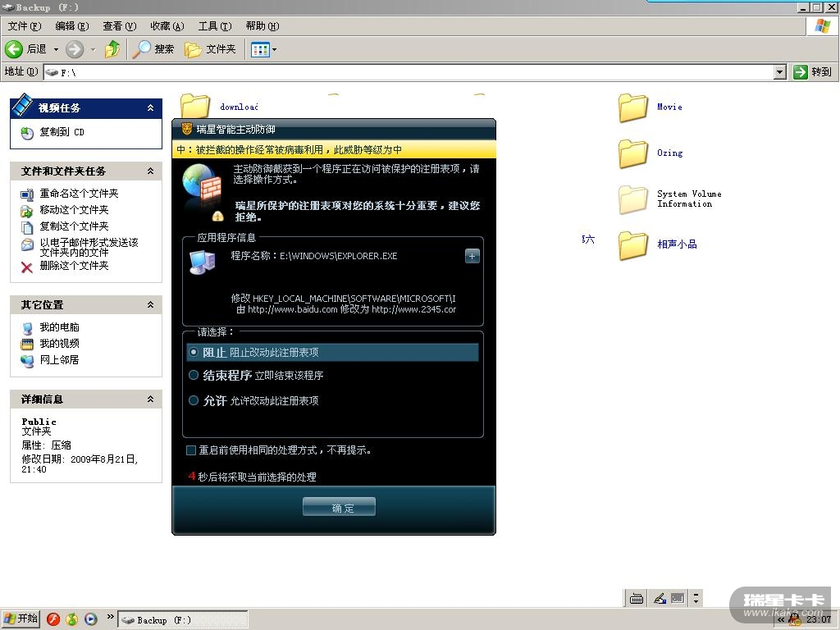The height and width of the screenshot is (630, 840).
Task: Click Backup (F:) taskbar button
Action: click(x=183, y=620)
